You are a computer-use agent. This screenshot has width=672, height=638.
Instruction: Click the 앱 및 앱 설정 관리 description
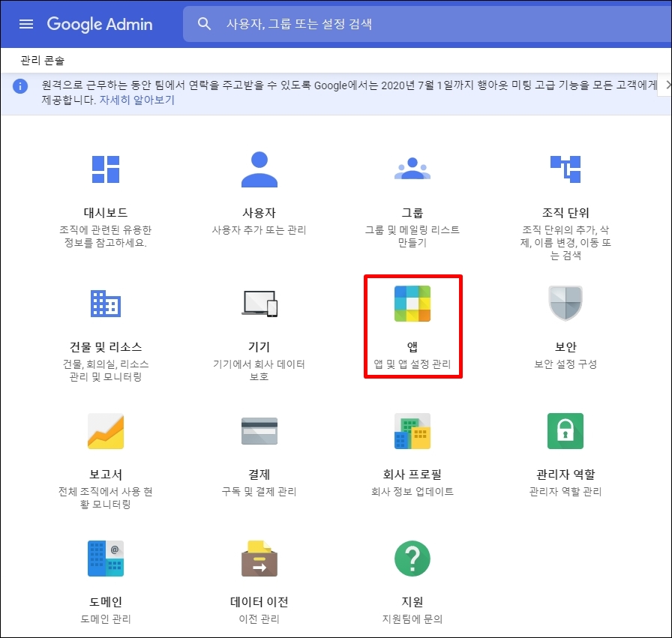[412, 364]
